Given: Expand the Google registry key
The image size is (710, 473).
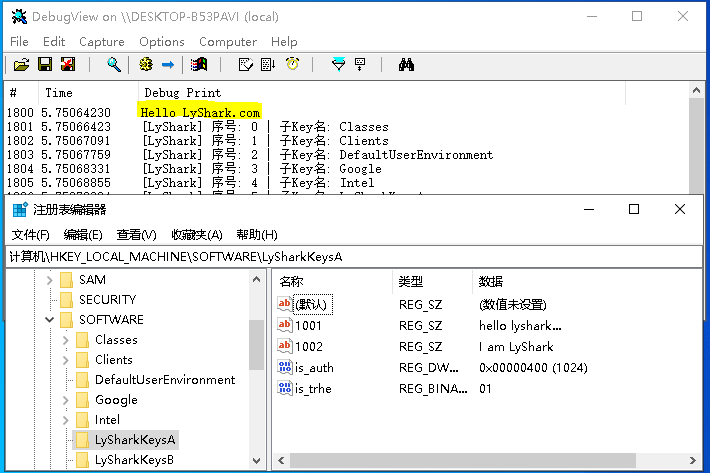Looking at the screenshot, I should (x=66, y=400).
